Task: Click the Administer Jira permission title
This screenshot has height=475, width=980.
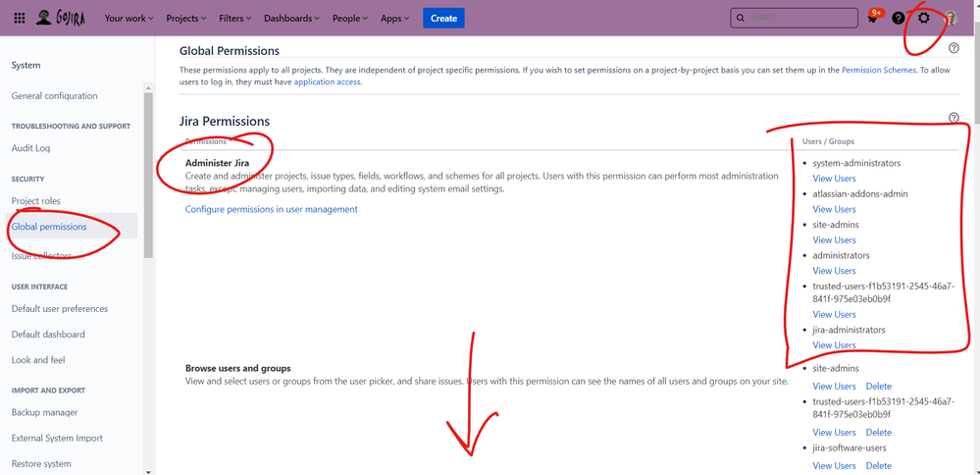Action: (x=217, y=163)
